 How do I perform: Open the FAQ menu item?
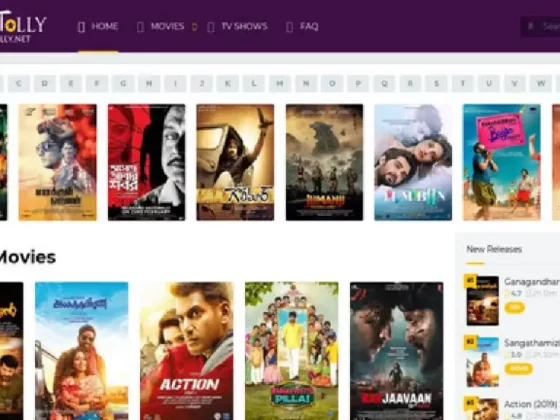(x=309, y=26)
